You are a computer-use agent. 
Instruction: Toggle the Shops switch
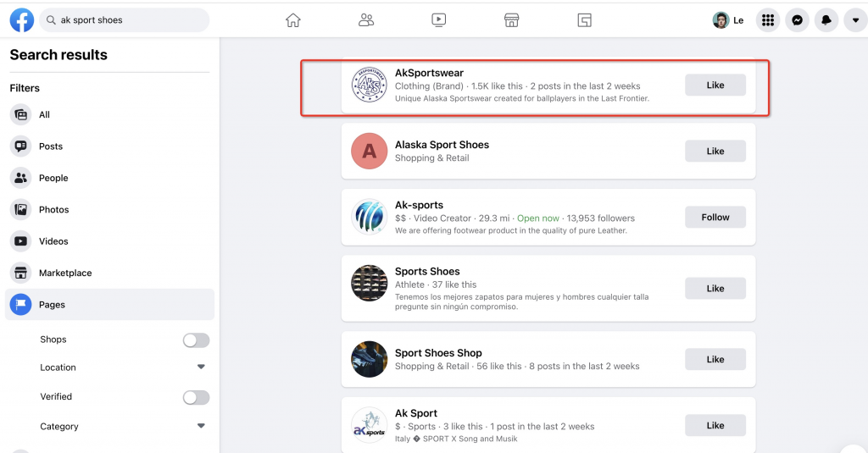pyautogui.click(x=196, y=340)
